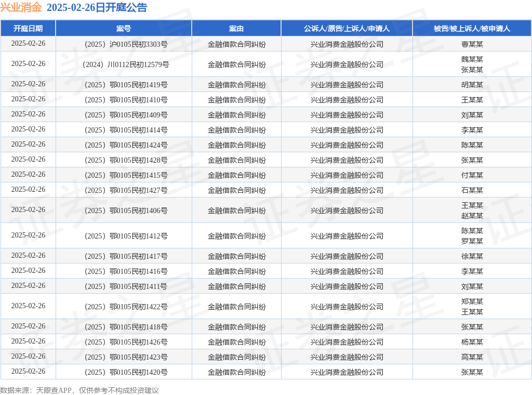Screen dimensions: 532x395
Task: Click defendant 陈某某 in 1424号 row
Action: tap(472, 145)
